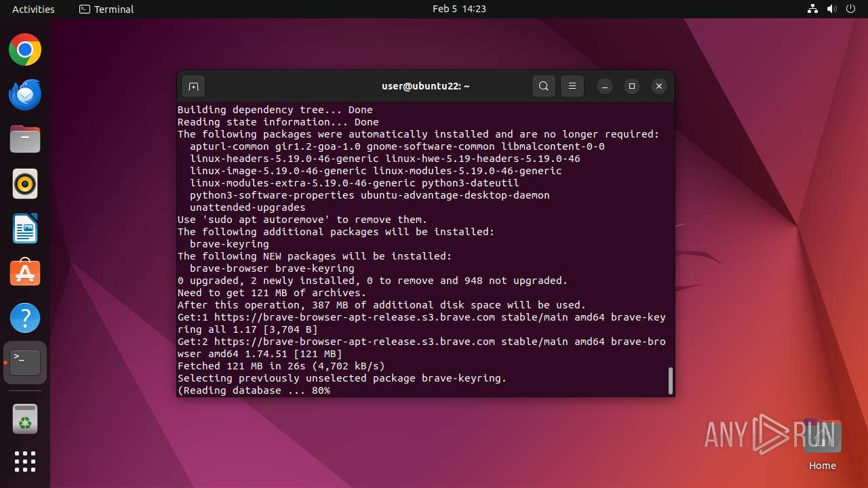Maximize the terminal window
This screenshot has width=868, height=488.
tap(632, 86)
